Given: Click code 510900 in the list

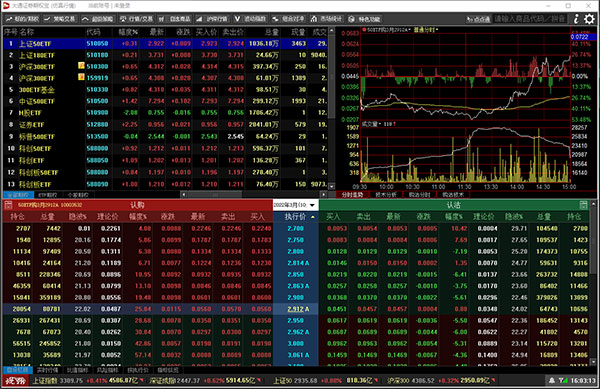Looking at the screenshot, I should point(97,112).
